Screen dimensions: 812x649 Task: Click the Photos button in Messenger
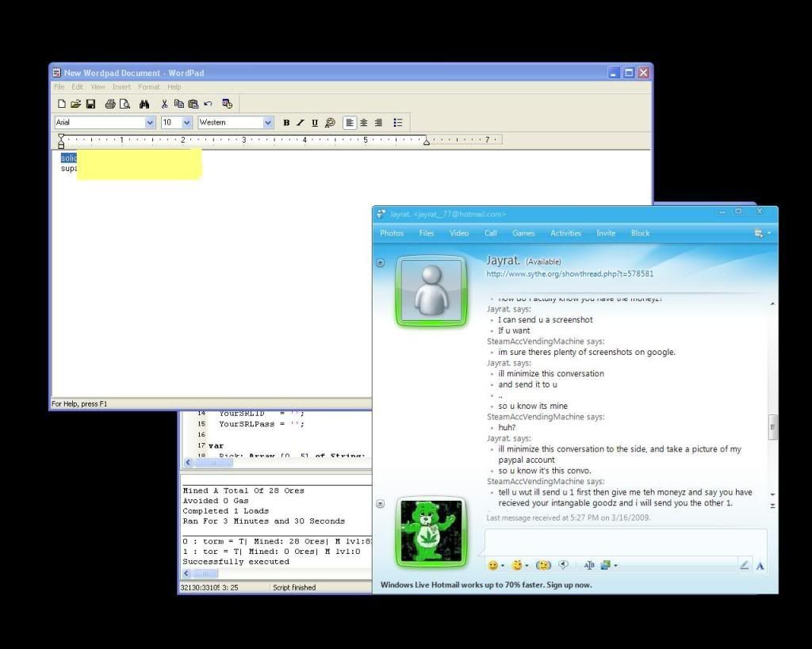pyautogui.click(x=392, y=234)
